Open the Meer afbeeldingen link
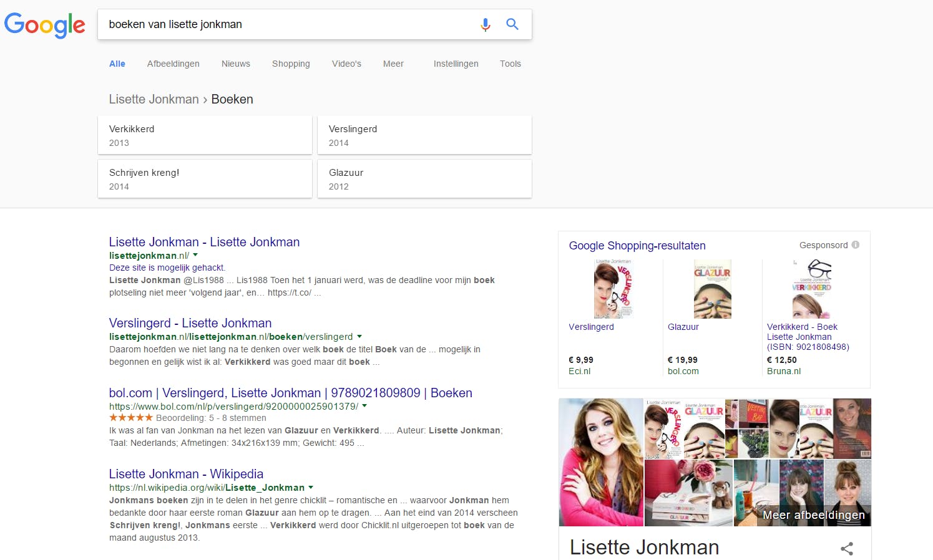This screenshot has height=560, width=933. 814,515
